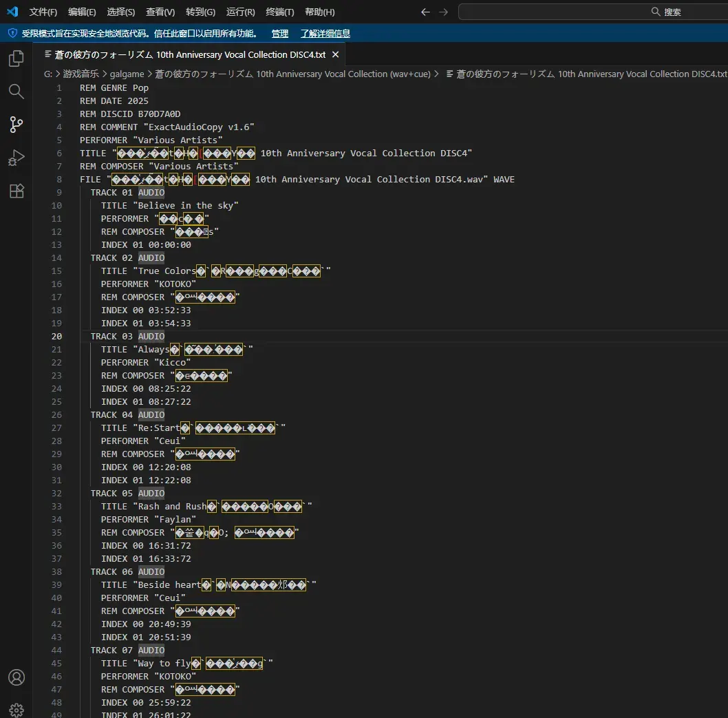Click PERFORMER "Various Artists" line
728x718 pixels.
click(x=151, y=140)
